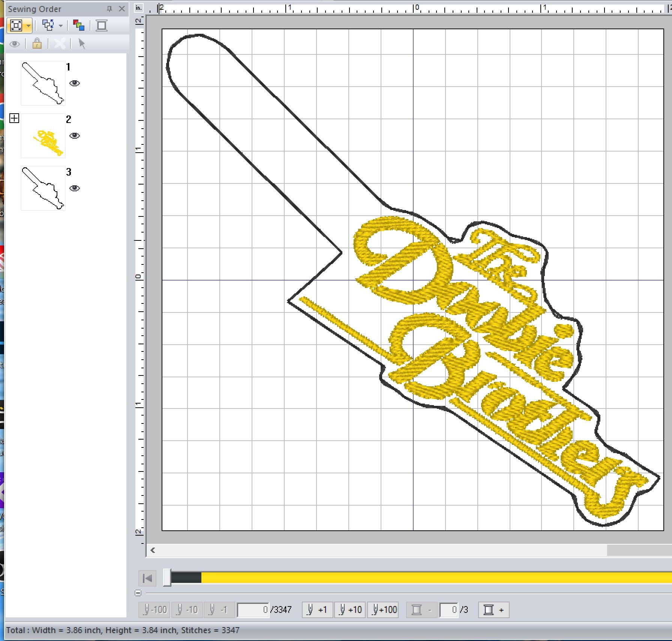
Task: Click the stitch simulator slider handle
Action: 167,578
